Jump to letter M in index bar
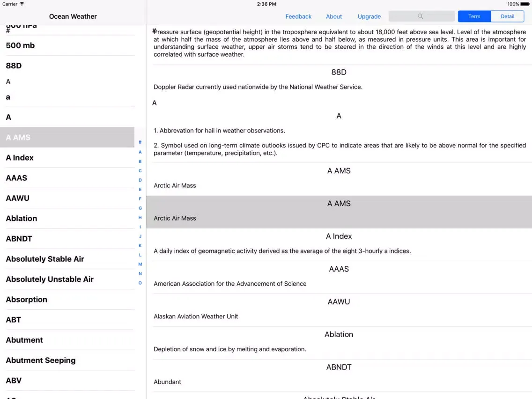532x399 pixels. (140, 264)
